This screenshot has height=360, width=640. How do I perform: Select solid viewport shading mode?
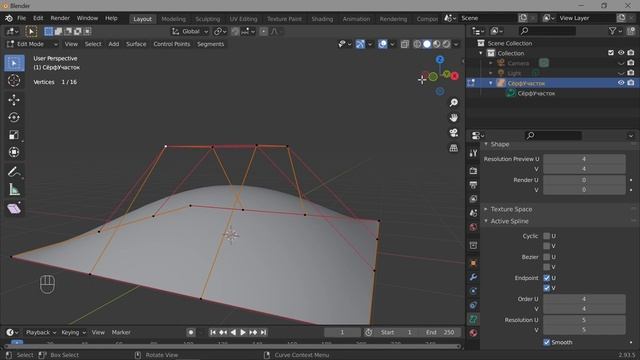(x=427, y=44)
